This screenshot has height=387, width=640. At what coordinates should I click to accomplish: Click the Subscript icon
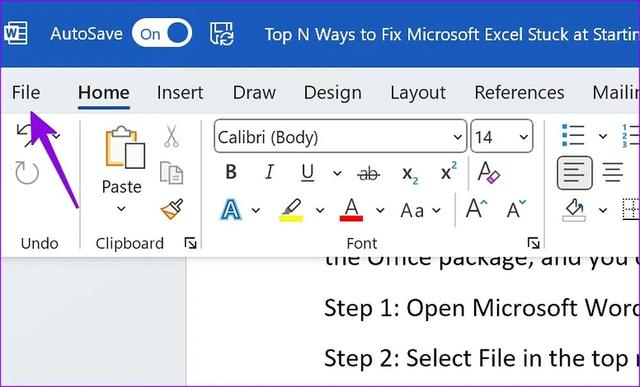click(410, 174)
